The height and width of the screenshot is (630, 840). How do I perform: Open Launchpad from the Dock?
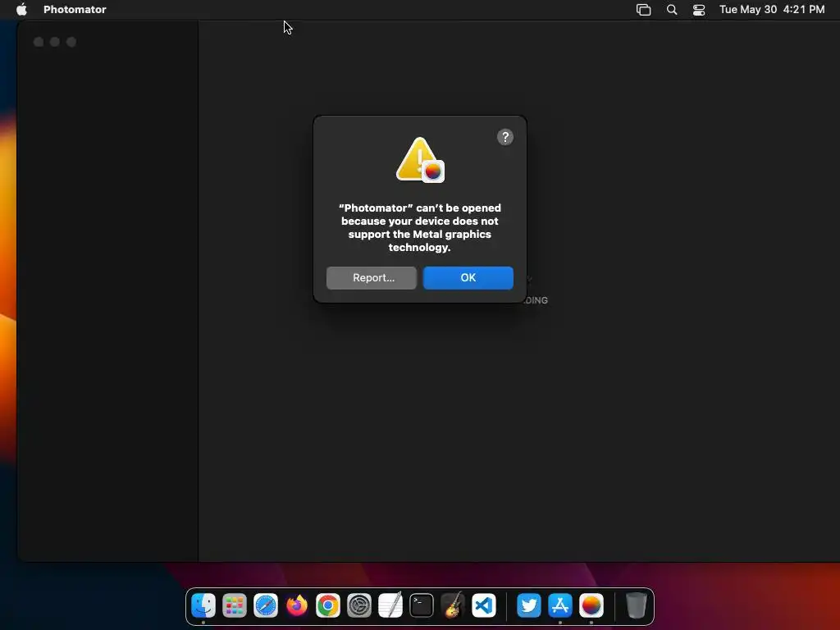coord(235,606)
